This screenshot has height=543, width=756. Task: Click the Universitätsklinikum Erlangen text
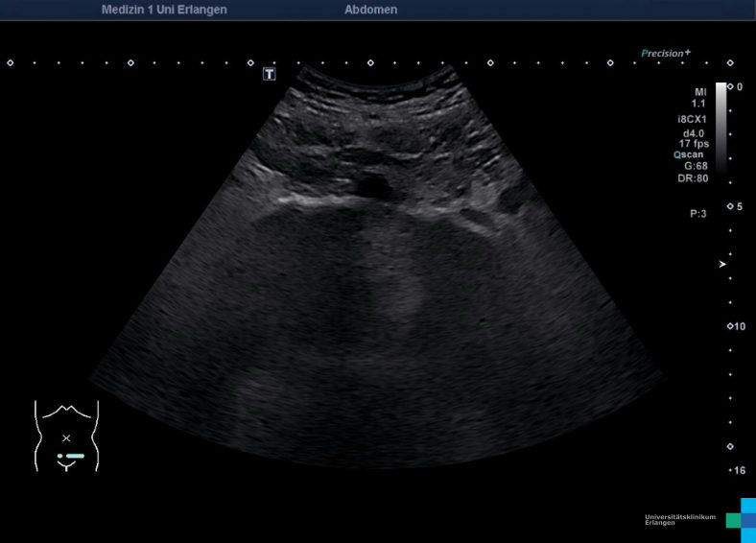click(x=679, y=519)
